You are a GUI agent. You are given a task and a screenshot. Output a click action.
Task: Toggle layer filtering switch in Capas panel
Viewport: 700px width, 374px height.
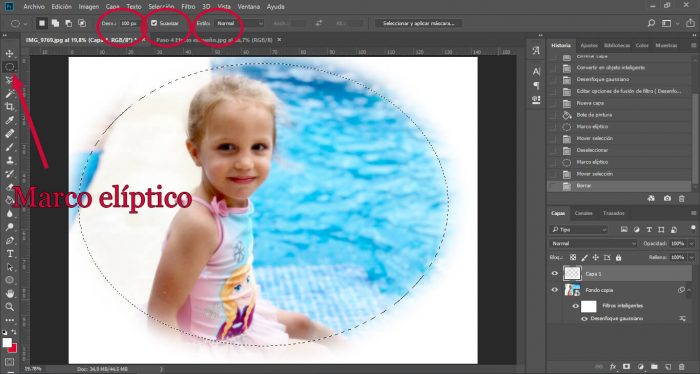(x=693, y=229)
